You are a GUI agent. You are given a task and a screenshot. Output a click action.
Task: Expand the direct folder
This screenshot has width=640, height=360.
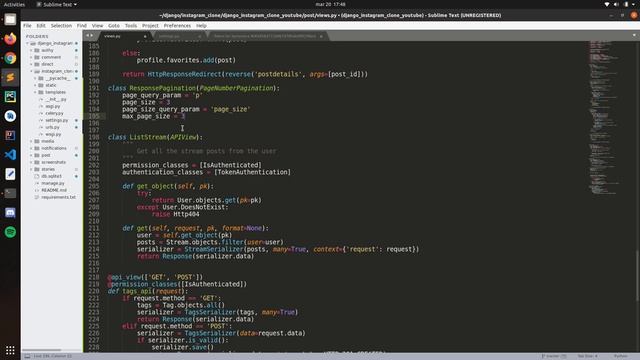pos(31,64)
